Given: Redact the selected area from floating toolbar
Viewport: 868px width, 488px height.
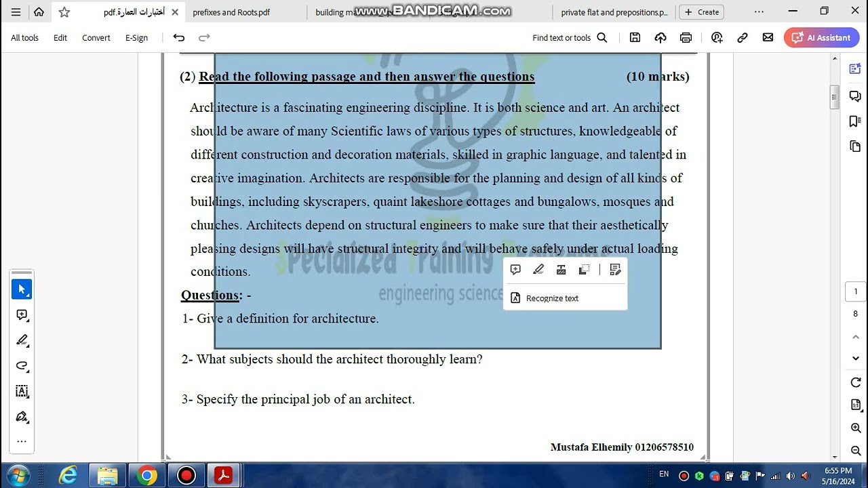Looking at the screenshot, I should point(561,270).
